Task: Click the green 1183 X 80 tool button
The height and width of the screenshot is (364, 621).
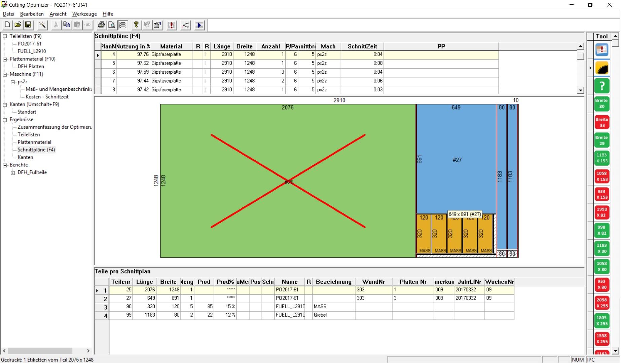Action: (602, 248)
